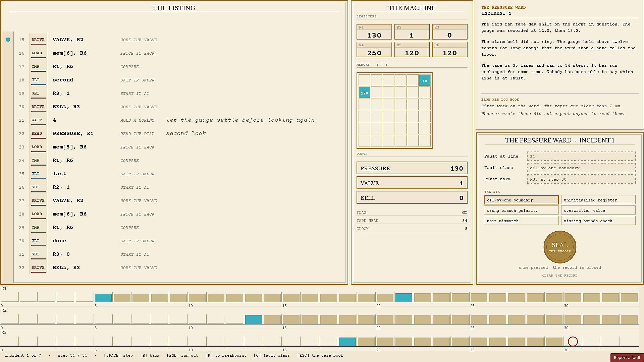The height and width of the screenshot is (362, 644).
Task: Click the Fault class field
Action: point(581,168)
